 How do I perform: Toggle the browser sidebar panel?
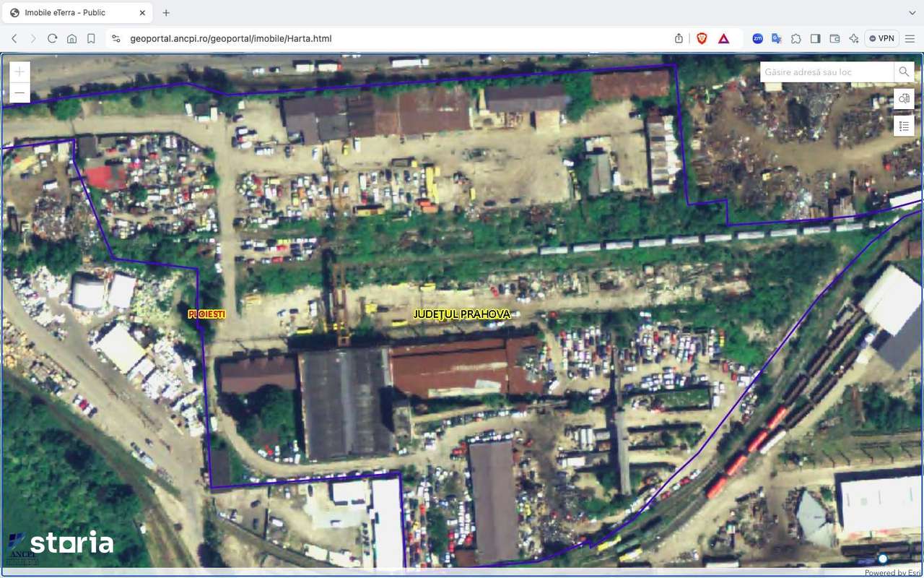click(x=816, y=38)
